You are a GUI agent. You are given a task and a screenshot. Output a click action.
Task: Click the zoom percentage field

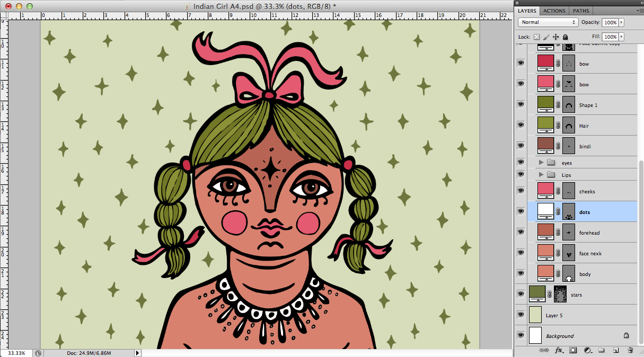click(x=17, y=353)
